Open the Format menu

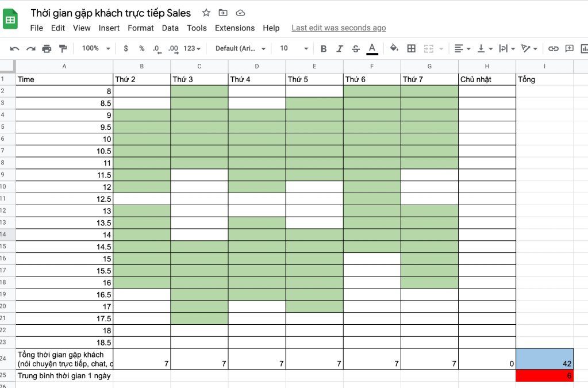[x=141, y=28]
